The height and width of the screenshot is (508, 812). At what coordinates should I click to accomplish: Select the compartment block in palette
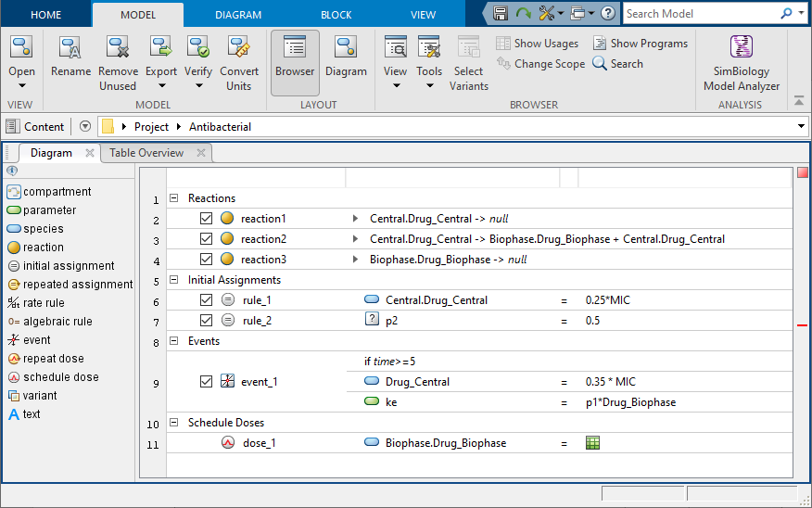coord(49,192)
